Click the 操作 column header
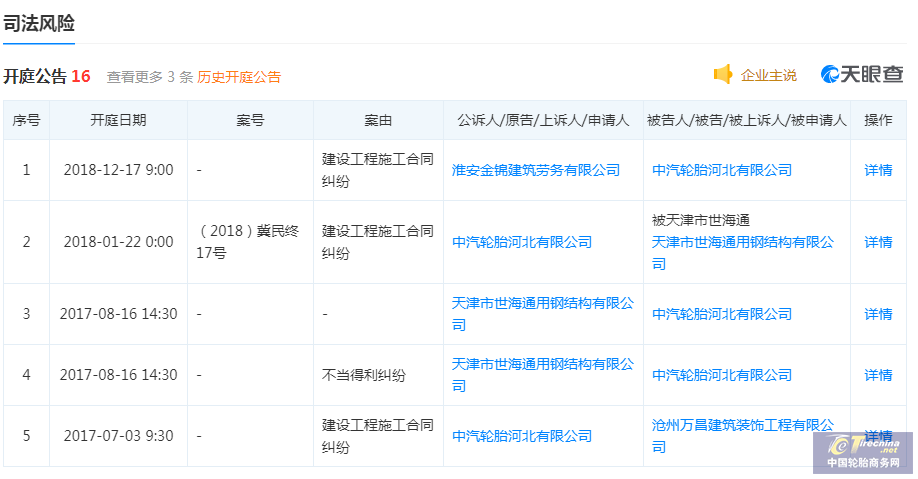The width and height of the screenshot is (918, 479). [x=878, y=120]
